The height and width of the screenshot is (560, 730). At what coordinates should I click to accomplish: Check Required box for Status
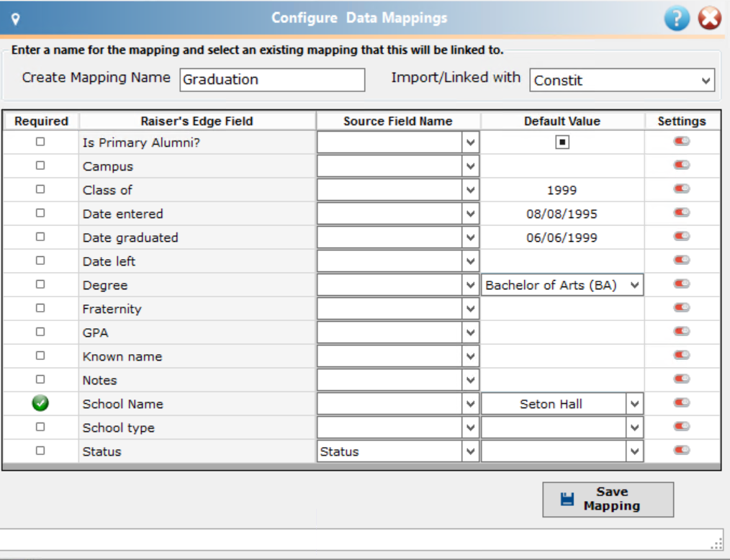(40, 451)
